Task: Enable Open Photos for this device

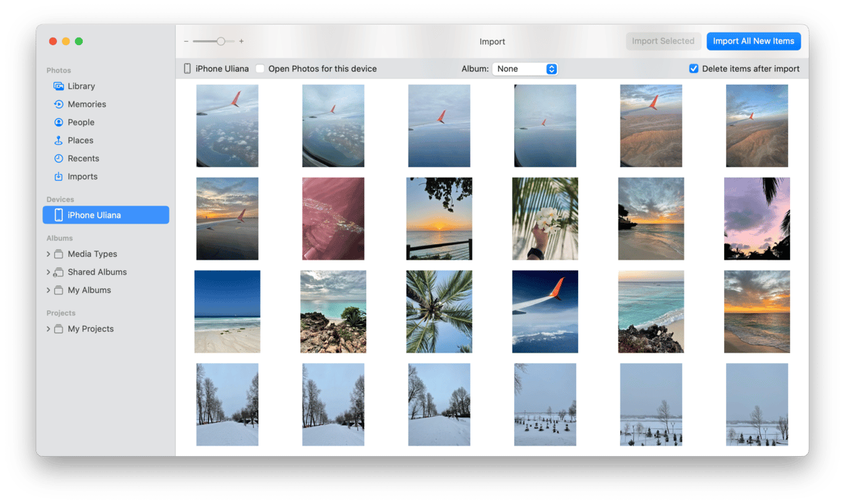Action: pos(260,69)
